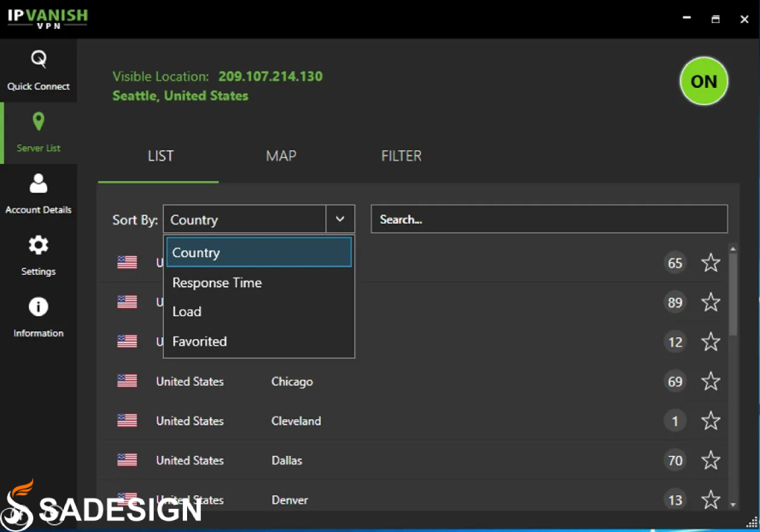Click the server count badge 69
The height and width of the screenshot is (532, 760).
pyautogui.click(x=675, y=382)
